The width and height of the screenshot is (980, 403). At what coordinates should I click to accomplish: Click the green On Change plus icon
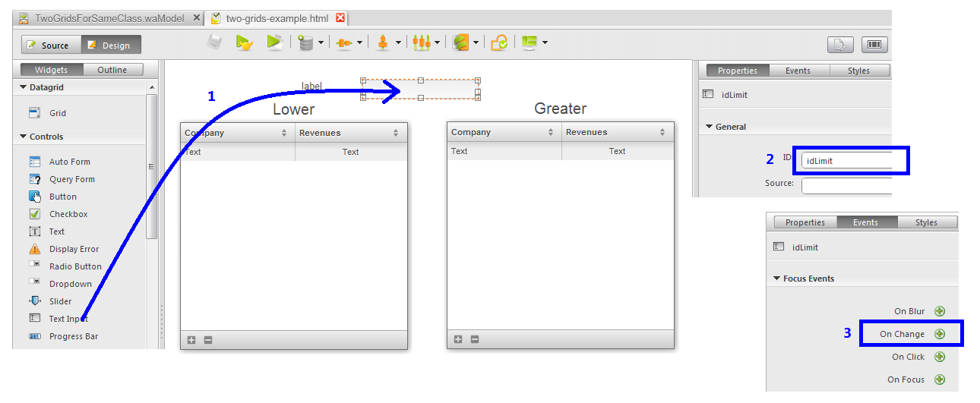click(x=940, y=334)
